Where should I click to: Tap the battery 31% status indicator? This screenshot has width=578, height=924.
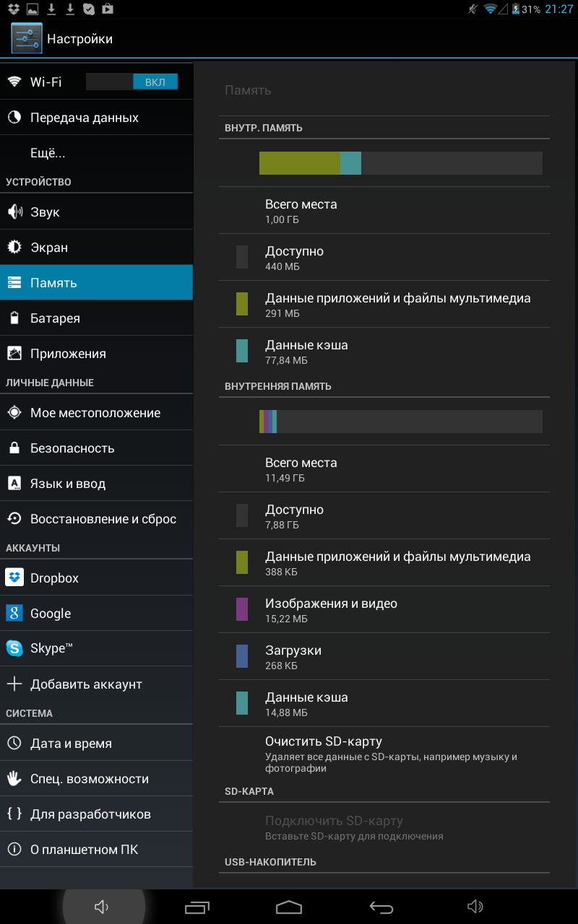[x=526, y=9]
